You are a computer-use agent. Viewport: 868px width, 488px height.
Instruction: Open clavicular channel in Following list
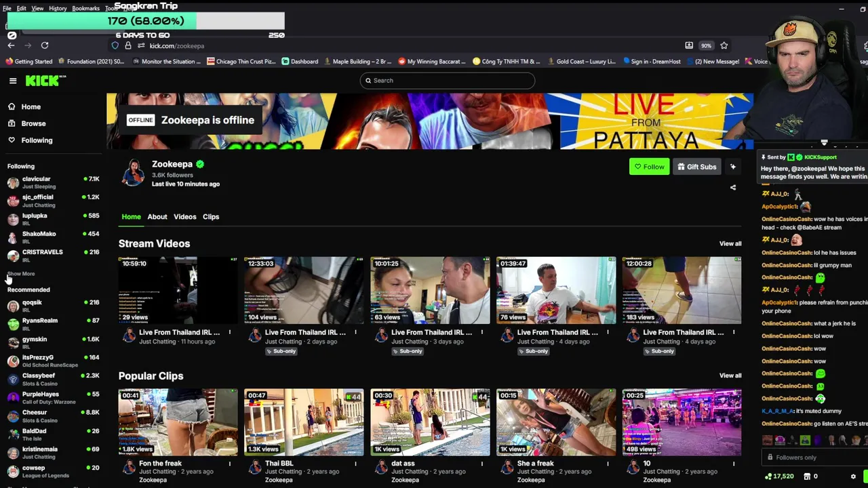click(53, 182)
